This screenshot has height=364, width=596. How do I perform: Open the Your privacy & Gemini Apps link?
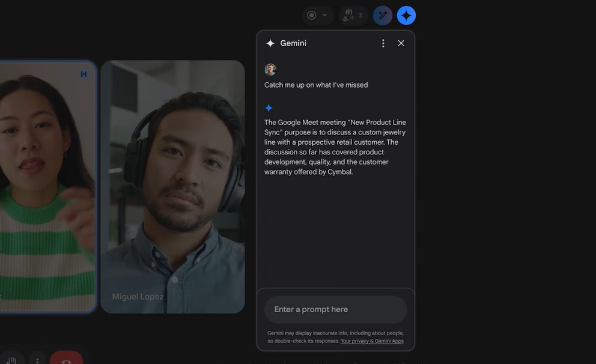pyautogui.click(x=372, y=341)
